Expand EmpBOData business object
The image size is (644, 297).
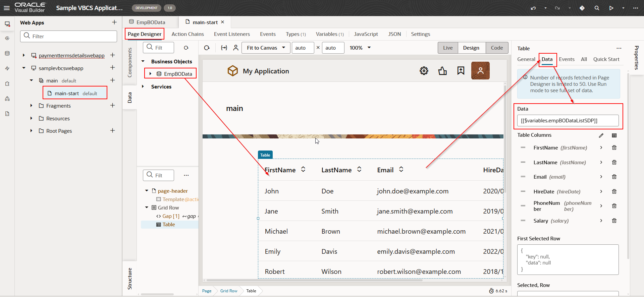click(x=150, y=74)
